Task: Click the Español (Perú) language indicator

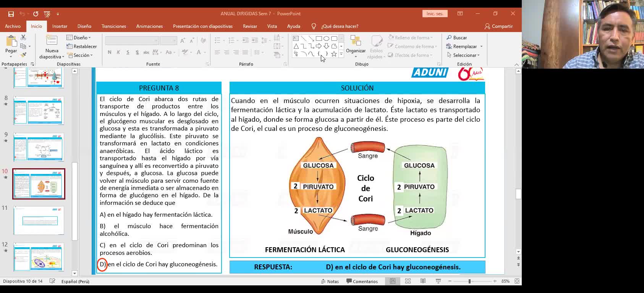Action: tap(75, 281)
